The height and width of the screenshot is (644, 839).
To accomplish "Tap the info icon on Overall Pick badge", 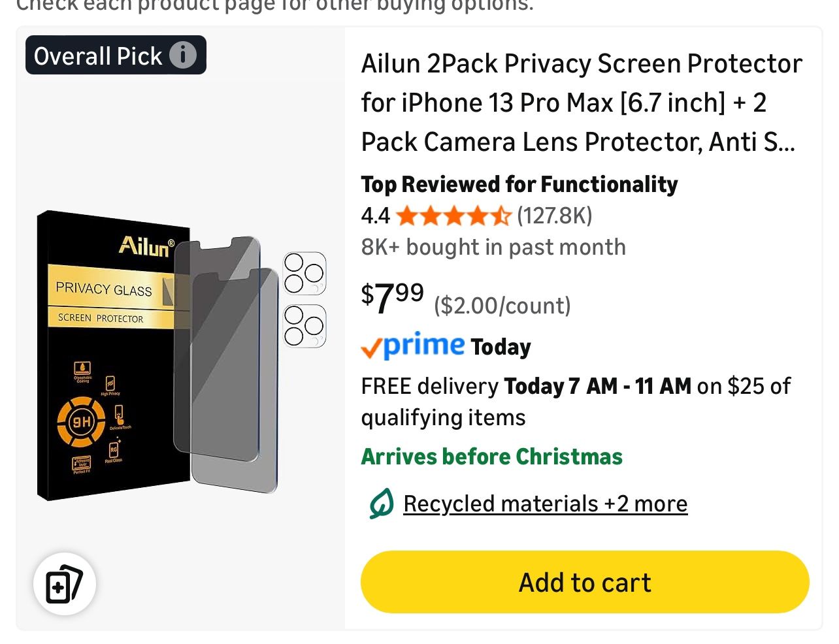I will click(183, 55).
